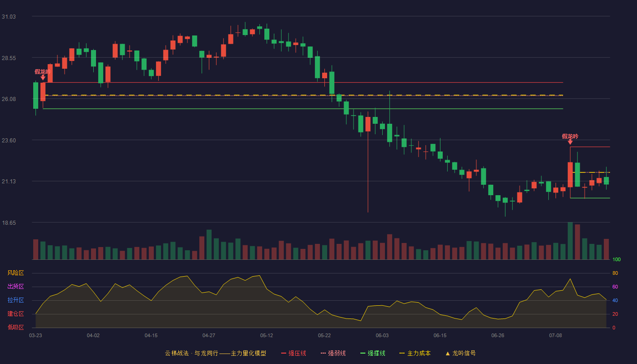Click the second 假龙吟 arrow marker near 07-08
Image resolution: width=637 pixels, height=364 pixels.
570,142
